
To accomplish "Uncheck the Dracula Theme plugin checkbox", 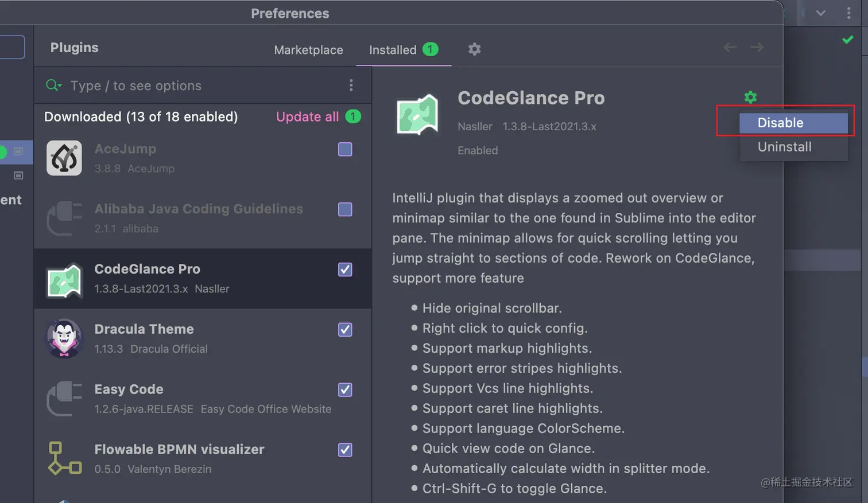I will (345, 330).
